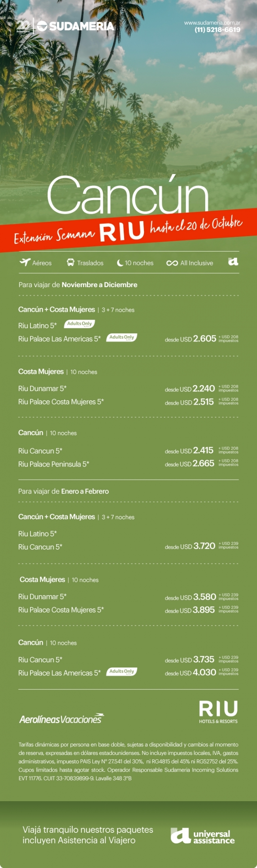Click the moon icon beside 10 noches

coord(120,263)
